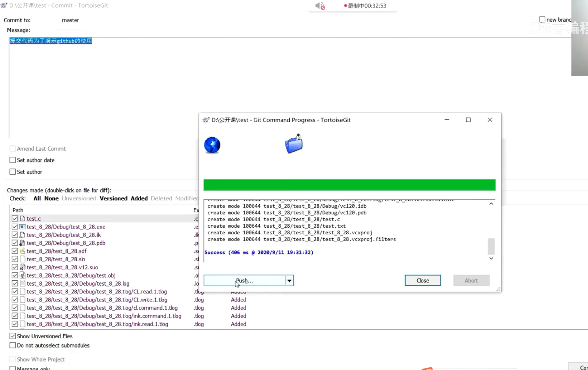This screenshot has height=370, width=588.
Task: Uncheck the test_8_28.exe file checkbox
Action: point(15,227)
